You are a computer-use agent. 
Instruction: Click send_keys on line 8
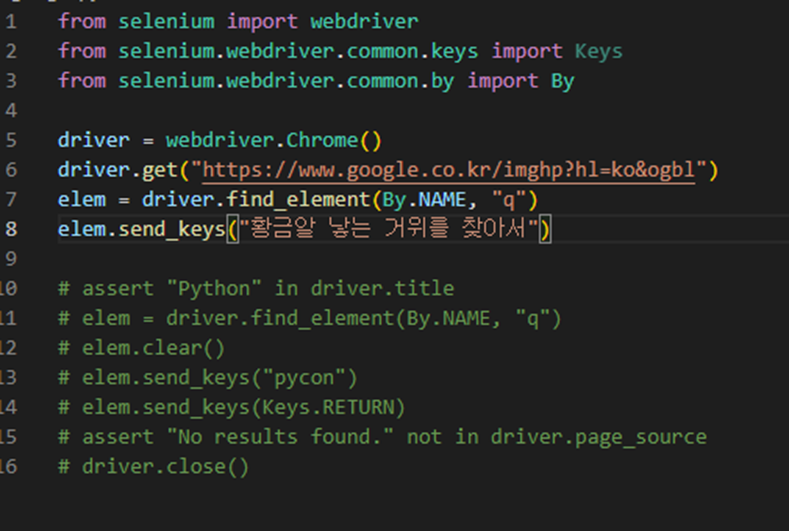pyautogui.click(x=172, y=230)
